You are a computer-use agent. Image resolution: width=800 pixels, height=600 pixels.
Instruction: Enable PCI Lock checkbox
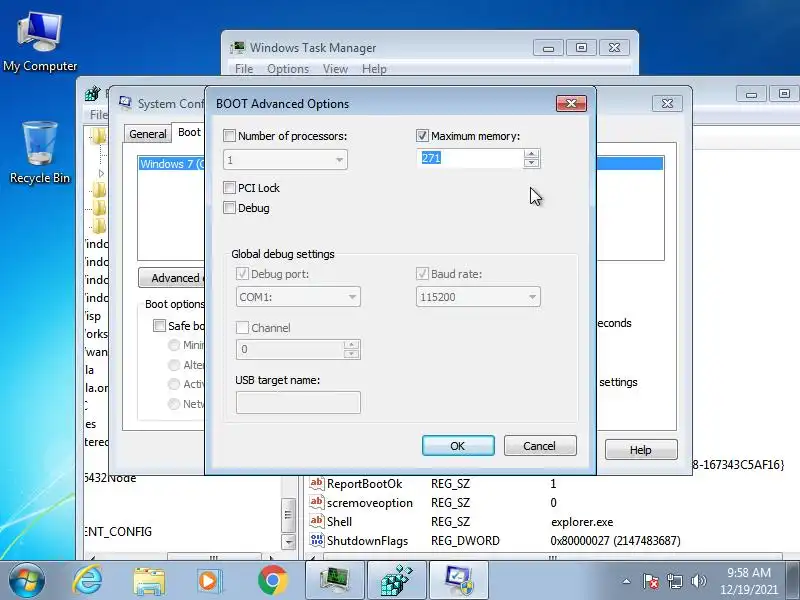(229, 188)
